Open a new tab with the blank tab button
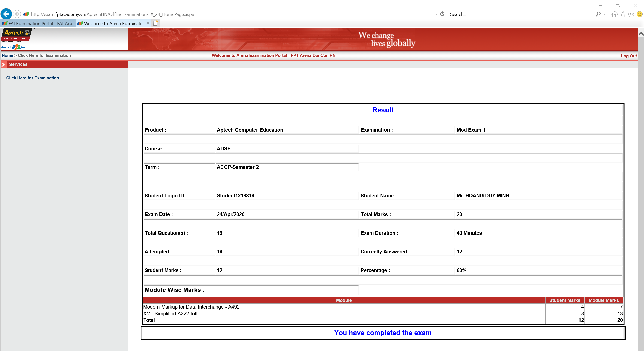Screen dimensions: 644x351 (156, 23)
